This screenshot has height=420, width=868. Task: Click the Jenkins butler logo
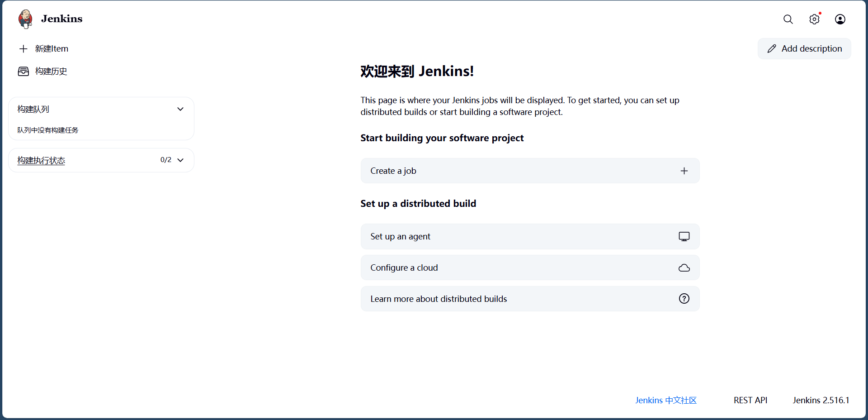[x=25, y=19]
